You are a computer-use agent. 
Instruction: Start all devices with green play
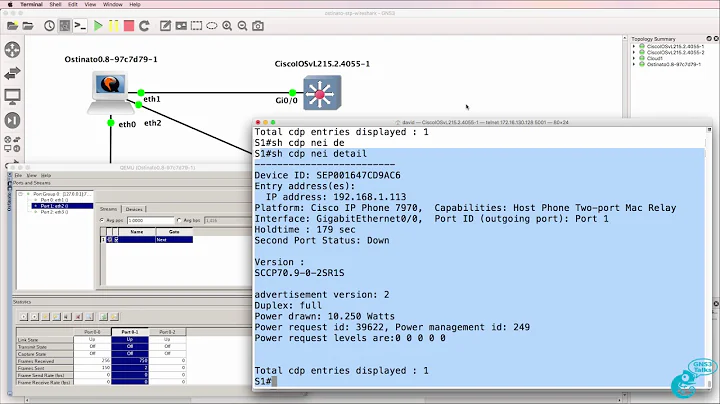98,26
